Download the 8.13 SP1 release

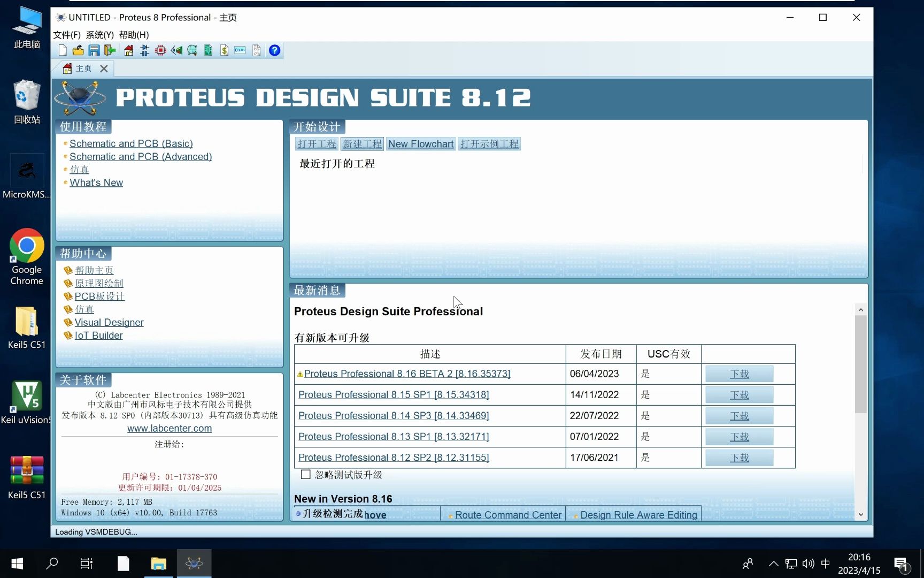click(740, 437)
